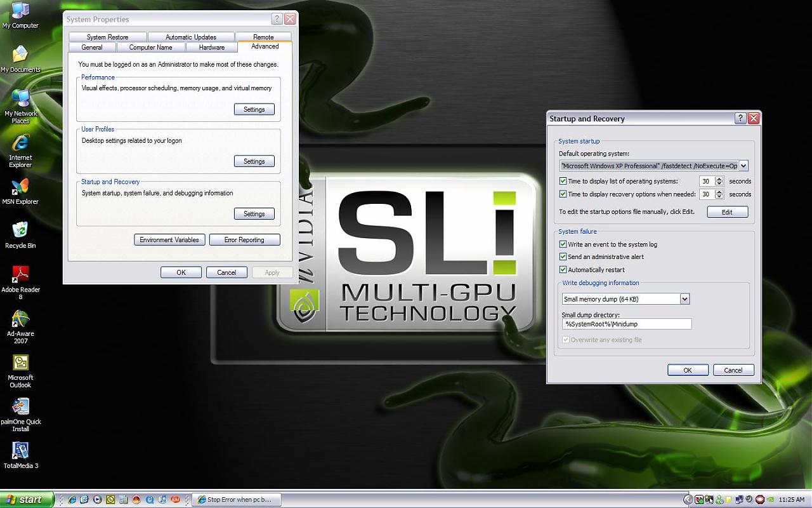The height and width of the screenshot is (508, 812).
Task: Select the TotalMedia 3 desktop icon
Action: click(20, 451)
